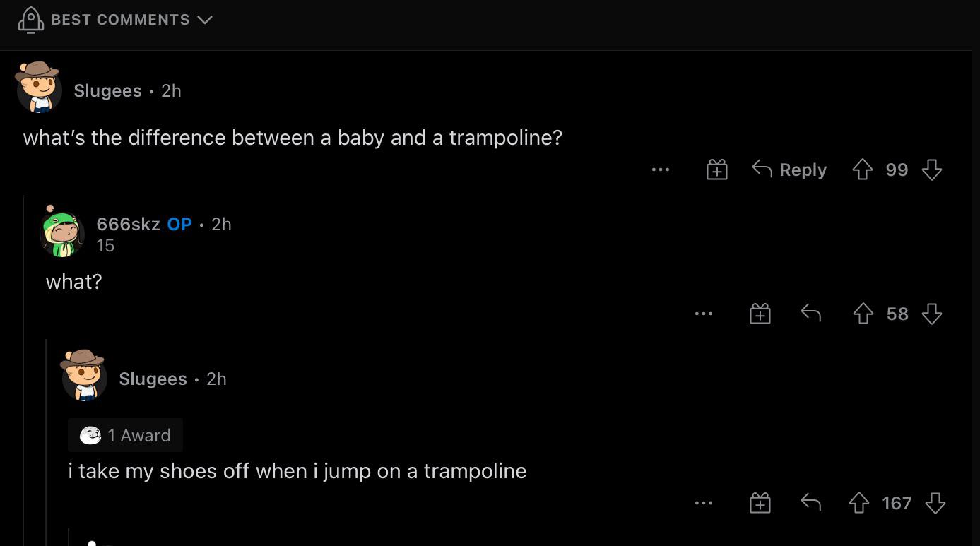Viewport: 980px width, 546px height.
Task: Reply arrow on the 167-point comment
Action: pos(810,503)
